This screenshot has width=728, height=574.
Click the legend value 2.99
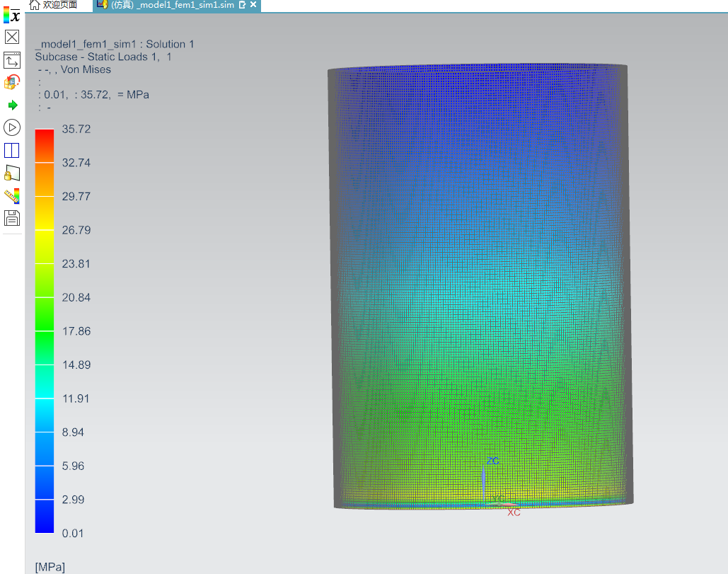[x=73, y=500]
